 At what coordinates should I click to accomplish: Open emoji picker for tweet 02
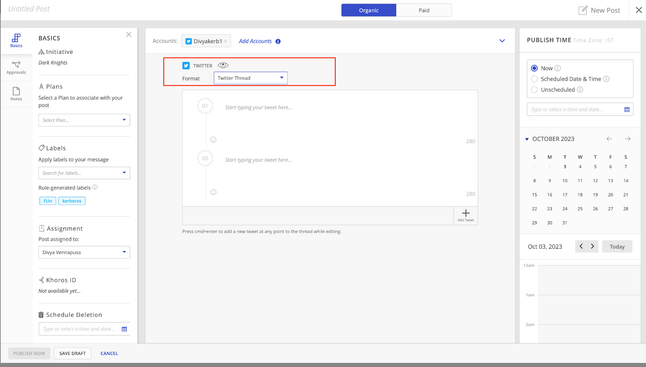[213, 192]
